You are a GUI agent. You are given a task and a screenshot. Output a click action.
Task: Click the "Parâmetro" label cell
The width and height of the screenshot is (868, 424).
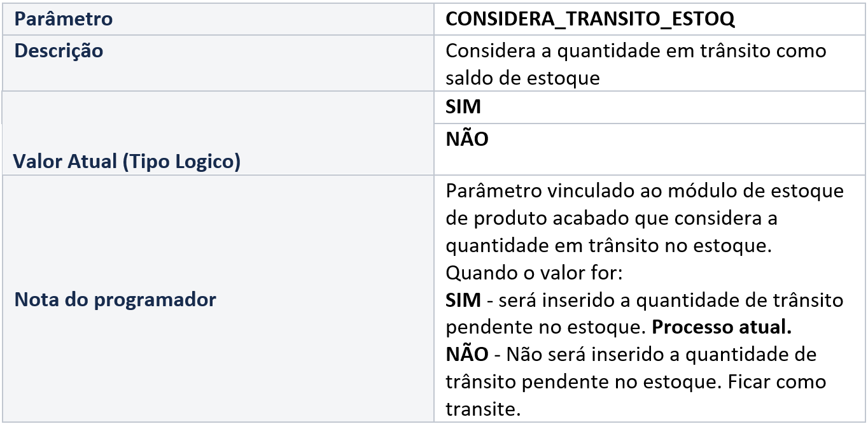(x=64, y=19)
